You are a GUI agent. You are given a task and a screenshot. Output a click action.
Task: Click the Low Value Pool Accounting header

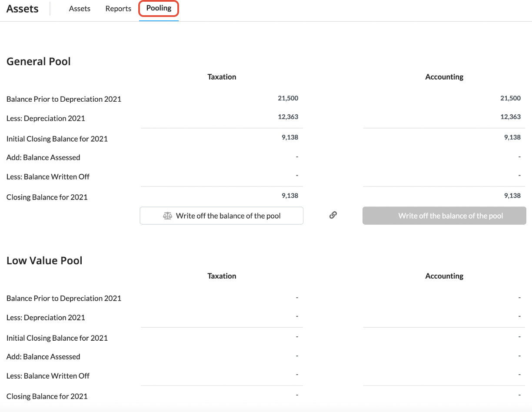click(x=444, y=276)
